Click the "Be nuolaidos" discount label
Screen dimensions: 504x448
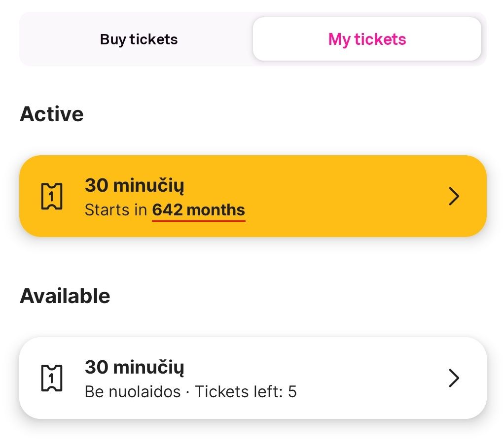133,392
